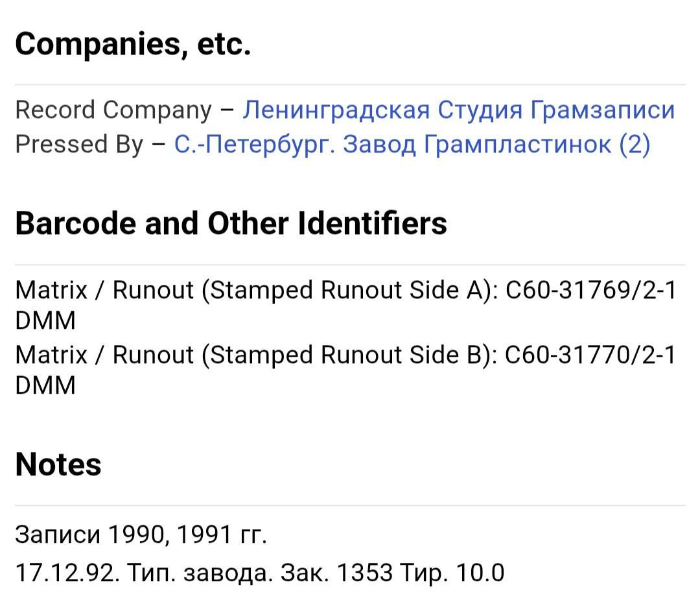The width and height of the screenshot is (700, 611).
Task: Click DMM text under Side A runout
Action: 45,320
